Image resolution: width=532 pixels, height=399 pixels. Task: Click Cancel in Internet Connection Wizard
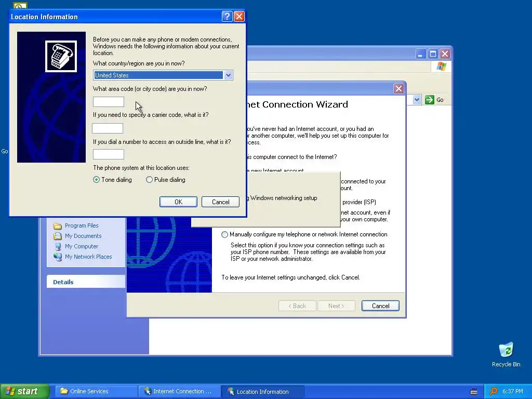380,305
